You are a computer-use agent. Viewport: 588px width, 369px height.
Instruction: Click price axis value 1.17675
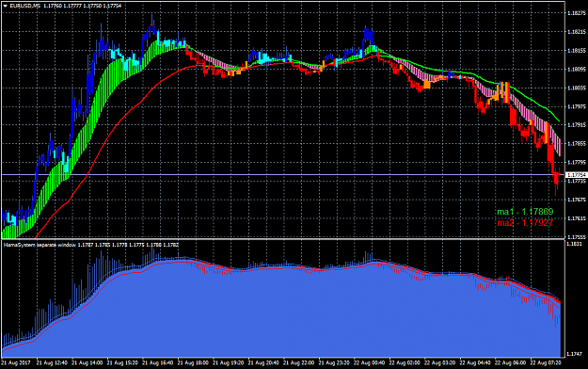click(x=577, y=200)
